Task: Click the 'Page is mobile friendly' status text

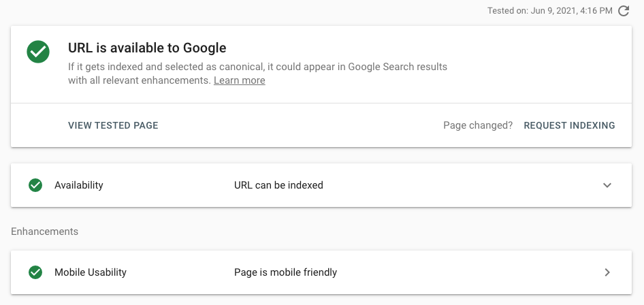Action: pos(285,272)
